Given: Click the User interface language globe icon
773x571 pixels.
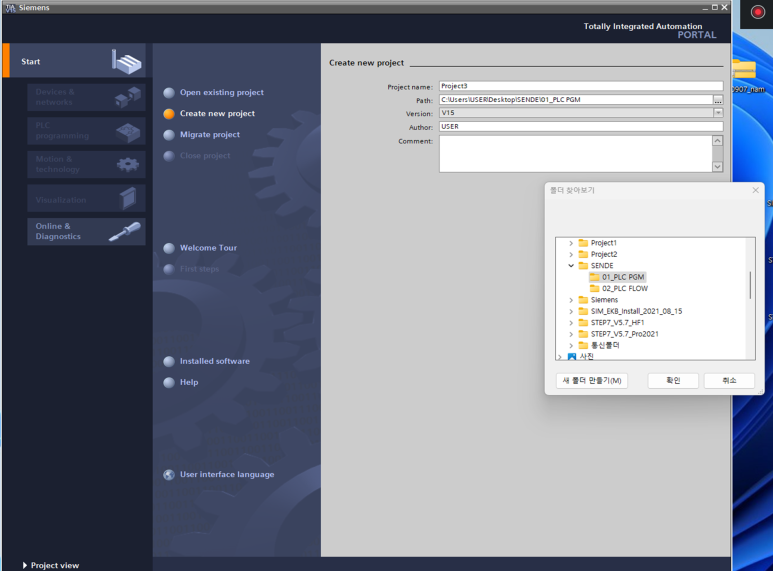Looking at the screenshot, I should click(169, 475).
